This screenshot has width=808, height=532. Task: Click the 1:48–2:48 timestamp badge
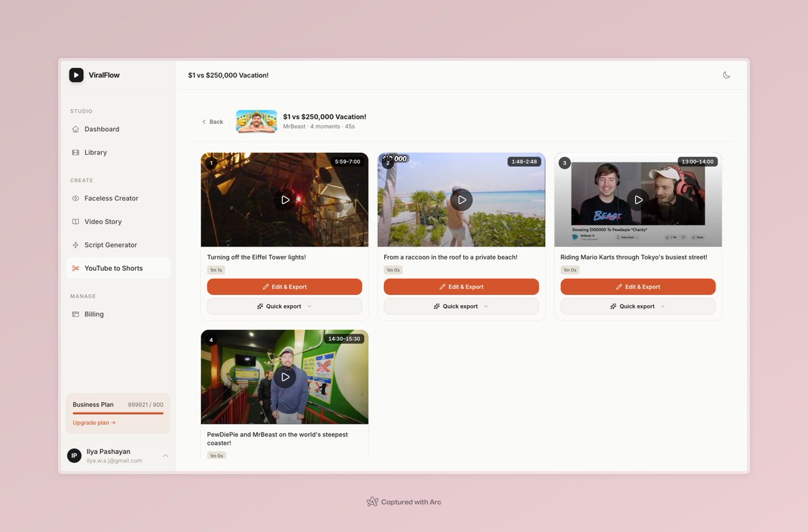[x=524, y=162]
